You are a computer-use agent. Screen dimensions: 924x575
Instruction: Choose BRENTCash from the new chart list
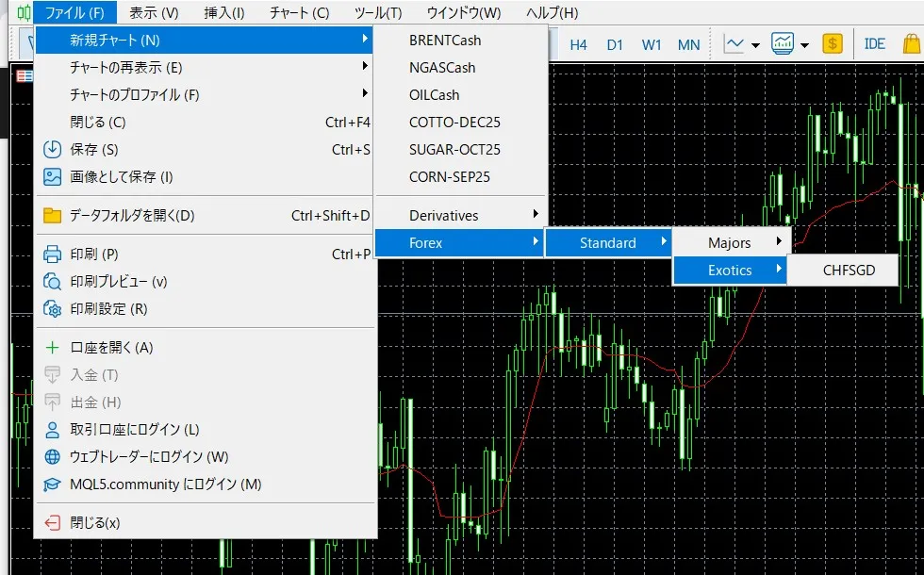click(x=445, y=41)
